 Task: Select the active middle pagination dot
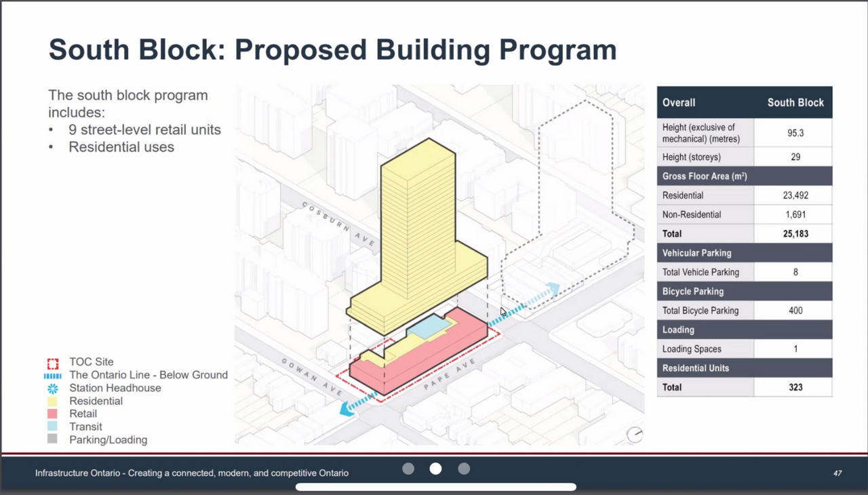[436, 469]
